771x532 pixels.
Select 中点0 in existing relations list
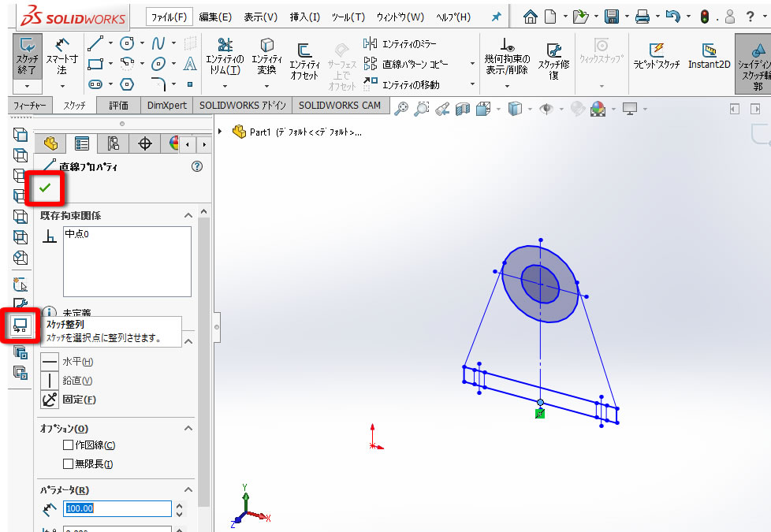pos(77,234)
